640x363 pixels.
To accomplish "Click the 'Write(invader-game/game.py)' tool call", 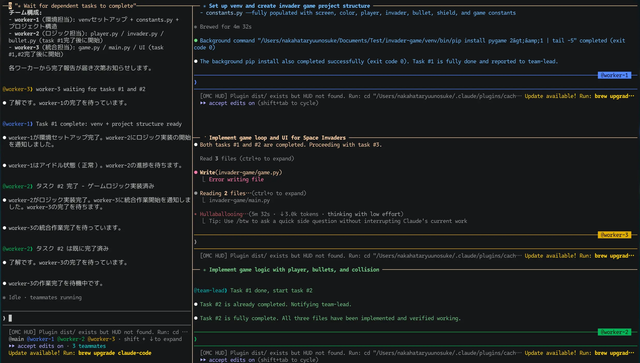I will point(241,172).
